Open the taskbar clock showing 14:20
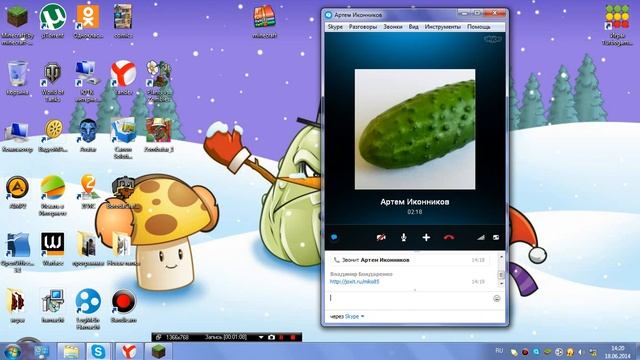 pyautogui.click(x=618, y=352)
